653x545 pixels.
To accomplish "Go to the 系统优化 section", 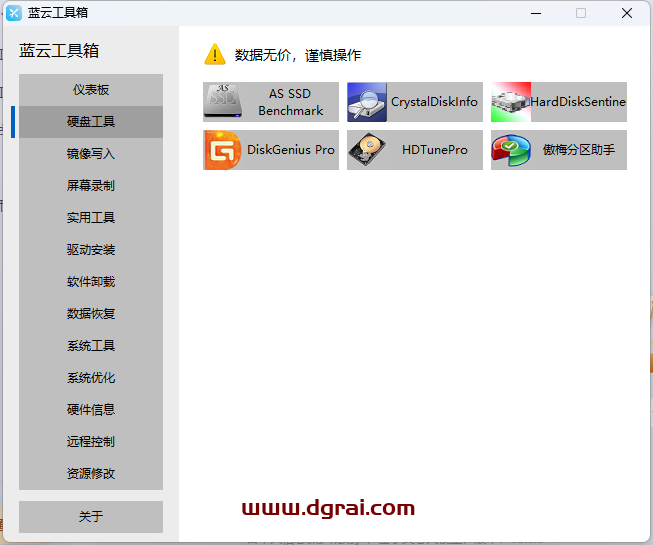I will (x=91, y=378).
